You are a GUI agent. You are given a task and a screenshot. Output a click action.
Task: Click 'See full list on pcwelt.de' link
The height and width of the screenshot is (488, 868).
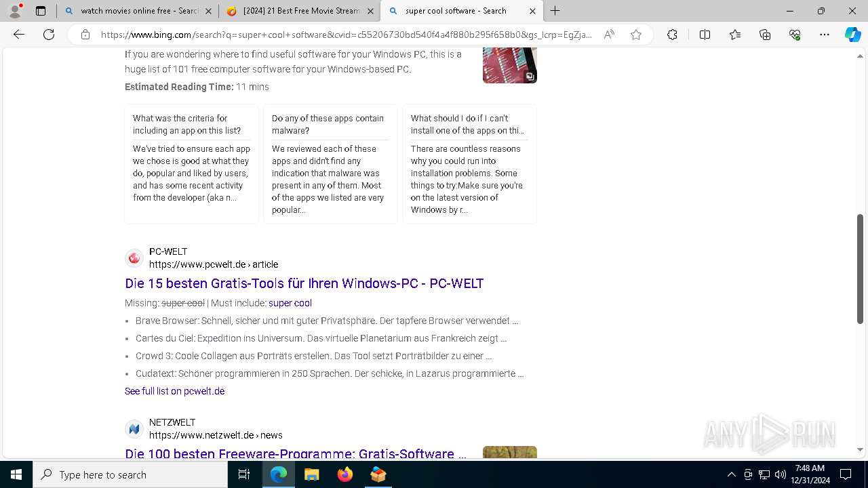coord(174,391)
